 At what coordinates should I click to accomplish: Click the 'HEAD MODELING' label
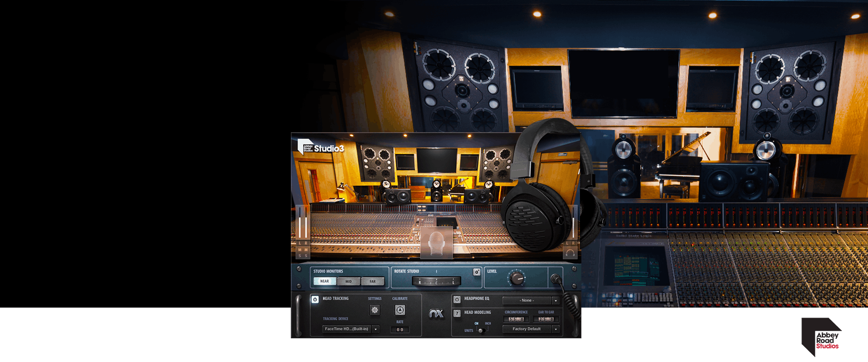pos(477,312)
